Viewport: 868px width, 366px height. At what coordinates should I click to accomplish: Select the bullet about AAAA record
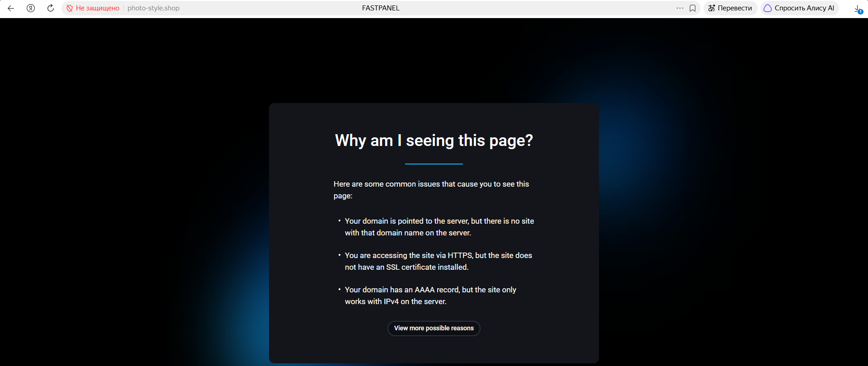coord(430,296)
